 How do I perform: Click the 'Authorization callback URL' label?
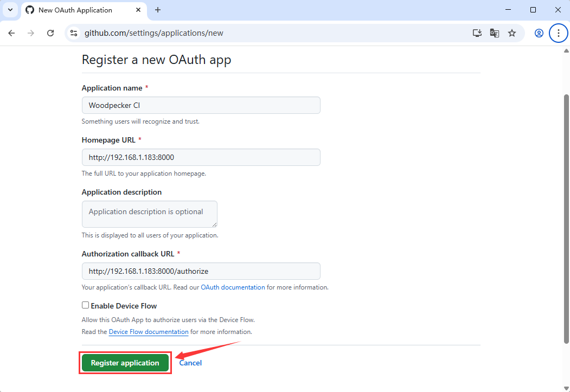tap(128, 254)
